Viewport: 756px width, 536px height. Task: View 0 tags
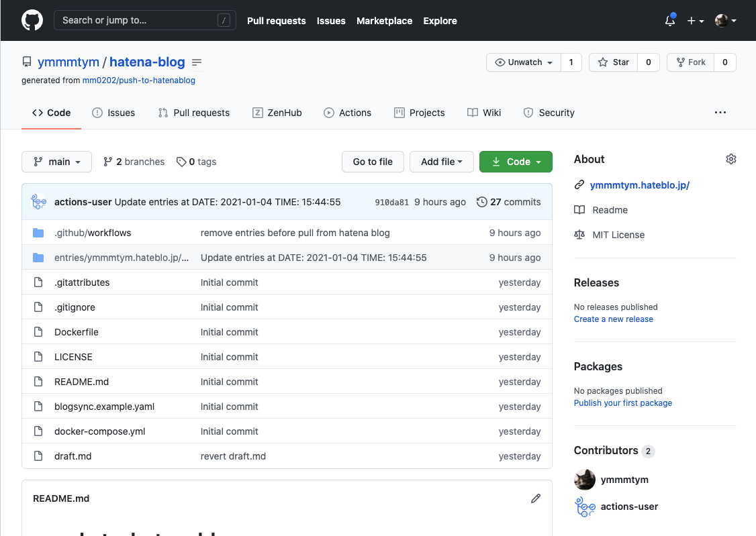click(196, 162)
